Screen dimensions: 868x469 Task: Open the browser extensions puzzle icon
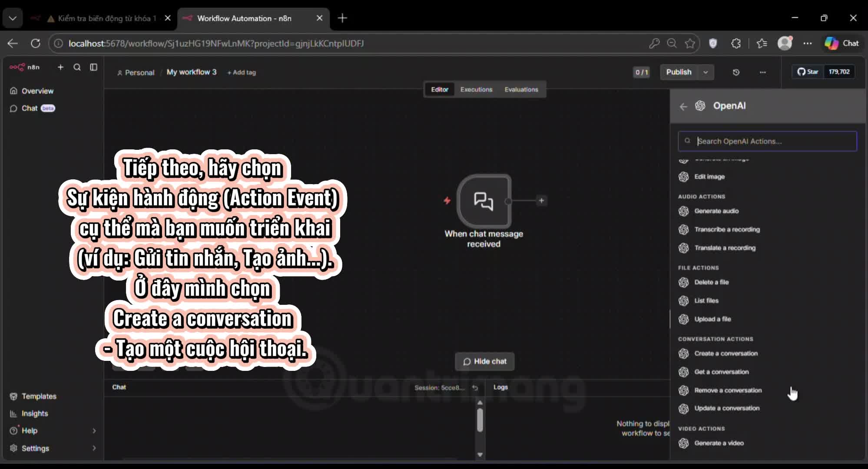pos(736,43)
